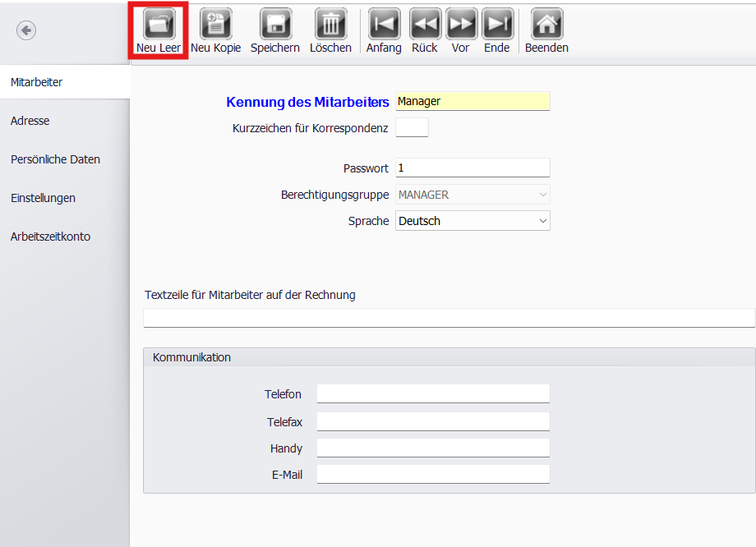The width and height of the screenshot is (756, 547).
Task: Save the record using Speichern icon
Action: pos(275,25)
